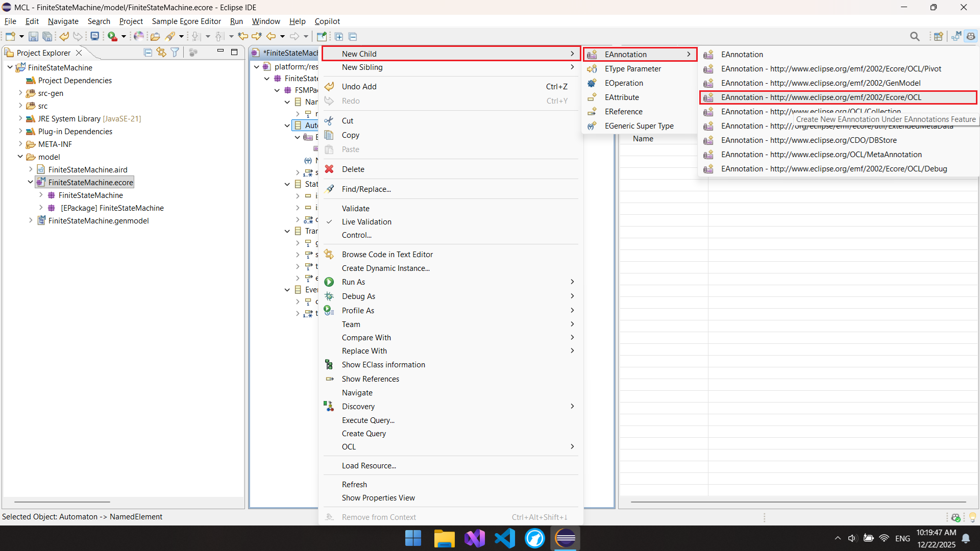
Task: Select EAnnotation Ecore/OCL/Pivot entry
Action: pyautogui.click(x=830, y=69)
